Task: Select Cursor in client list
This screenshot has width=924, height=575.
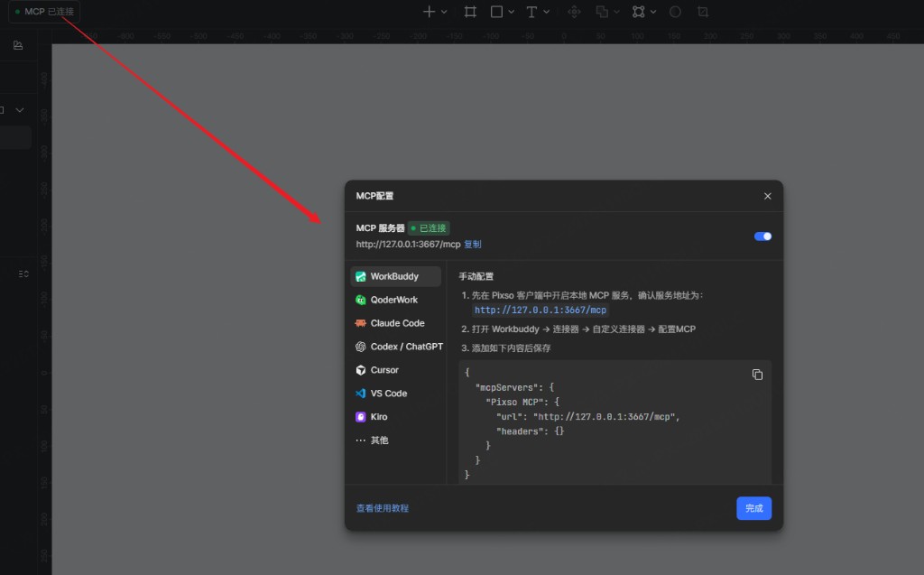Action: 395,370
